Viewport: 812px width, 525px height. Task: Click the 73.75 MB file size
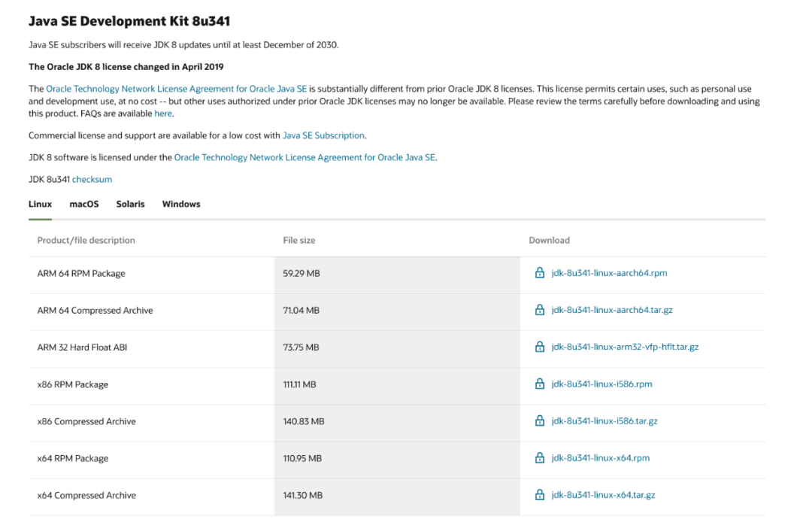301,347
